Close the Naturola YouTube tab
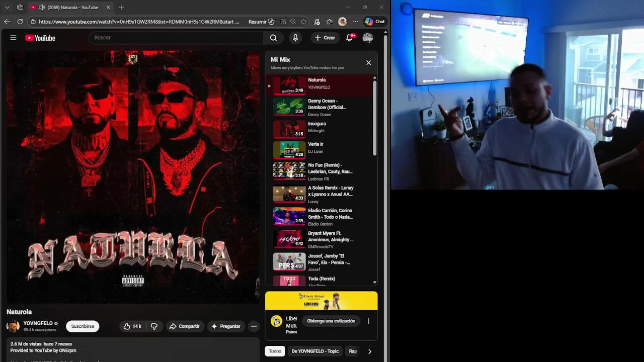The width and height of the screenshot is (644, 362). point(108,7)
